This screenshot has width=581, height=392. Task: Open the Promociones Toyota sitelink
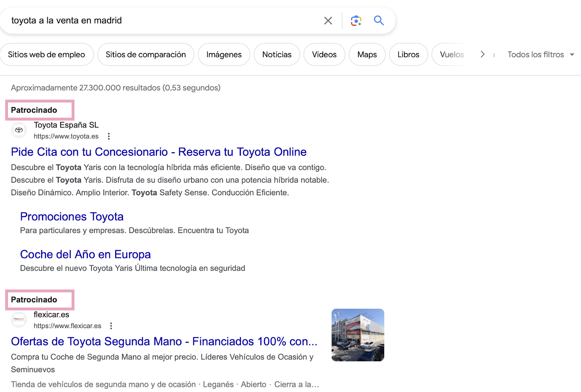pos(72,216)
